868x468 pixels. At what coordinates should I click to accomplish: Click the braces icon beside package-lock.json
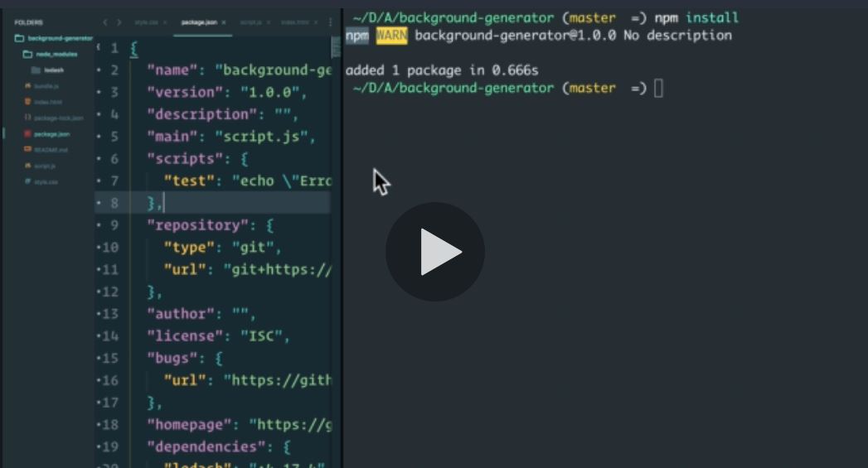coord(27,118)
